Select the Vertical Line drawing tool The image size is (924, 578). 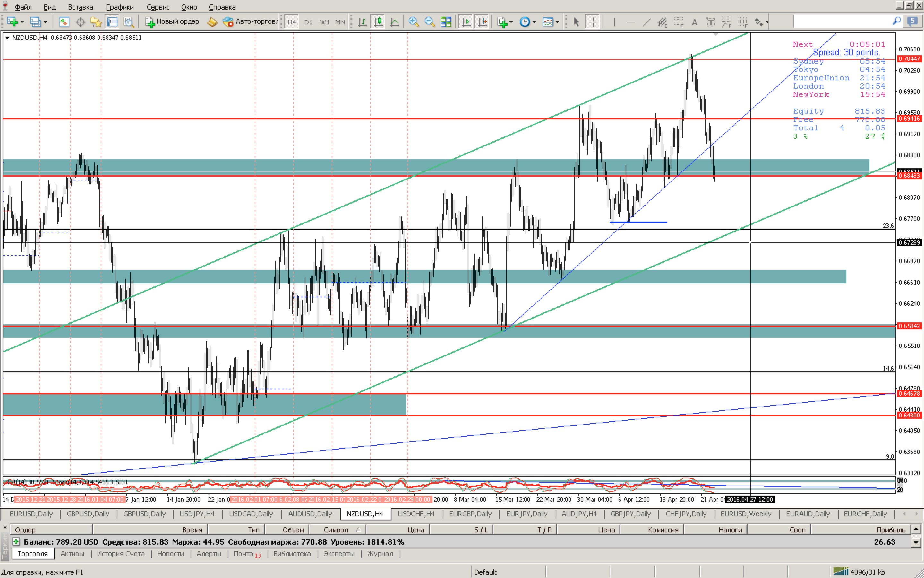point(614,22)
